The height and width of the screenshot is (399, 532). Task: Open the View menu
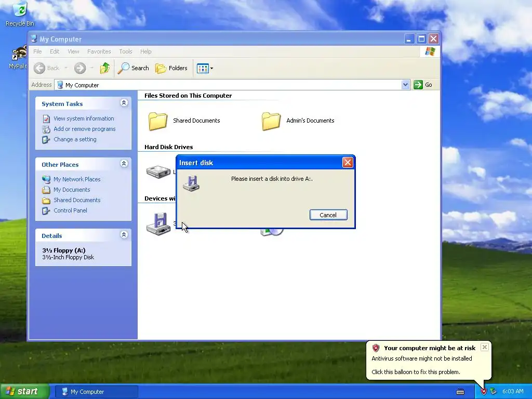click(x=73, y=51)
